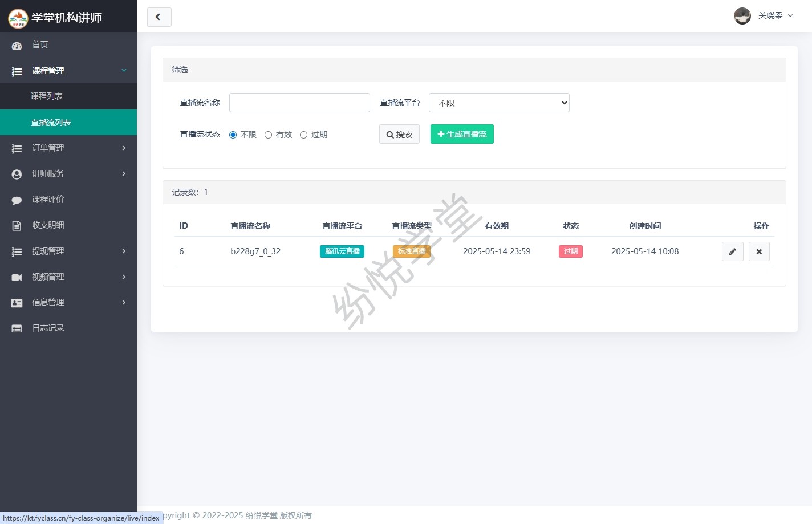812x524 pixels.
Task: Expand the 订单管理 sidebar menu
Action: (x=68, y=148)
